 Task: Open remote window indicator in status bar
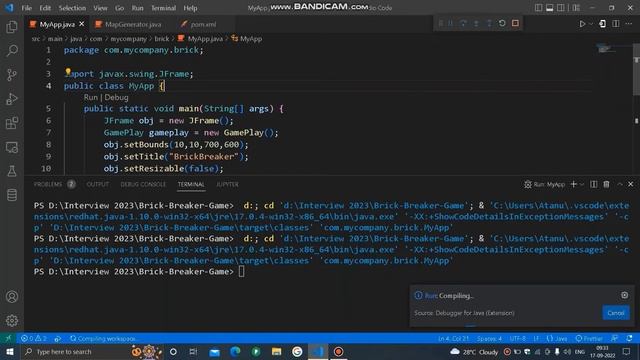[x=8, y=338]
